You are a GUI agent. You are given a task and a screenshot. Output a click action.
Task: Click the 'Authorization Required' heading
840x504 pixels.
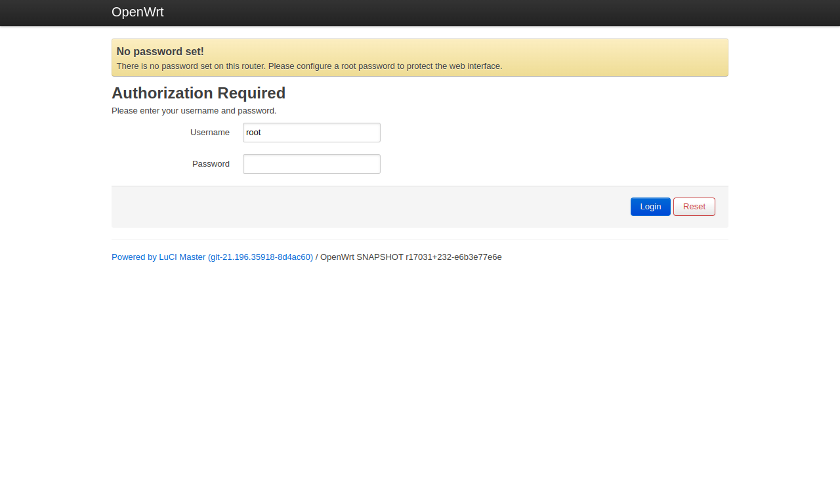[198, 93]
